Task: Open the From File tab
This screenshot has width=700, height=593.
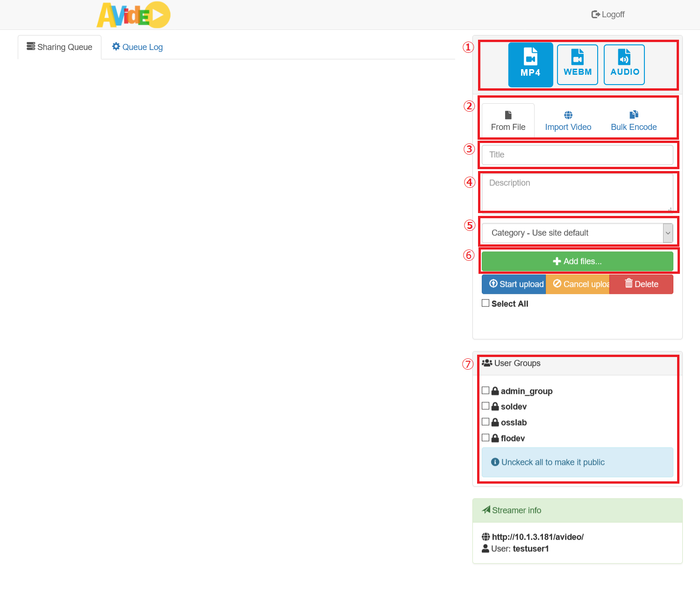Action: [x=508, y=121]
